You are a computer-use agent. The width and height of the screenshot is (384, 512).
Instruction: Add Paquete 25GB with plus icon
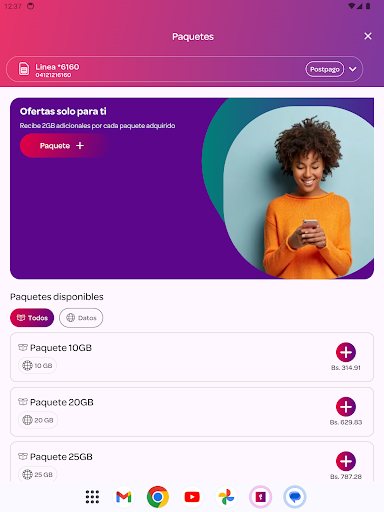point(346,461)
